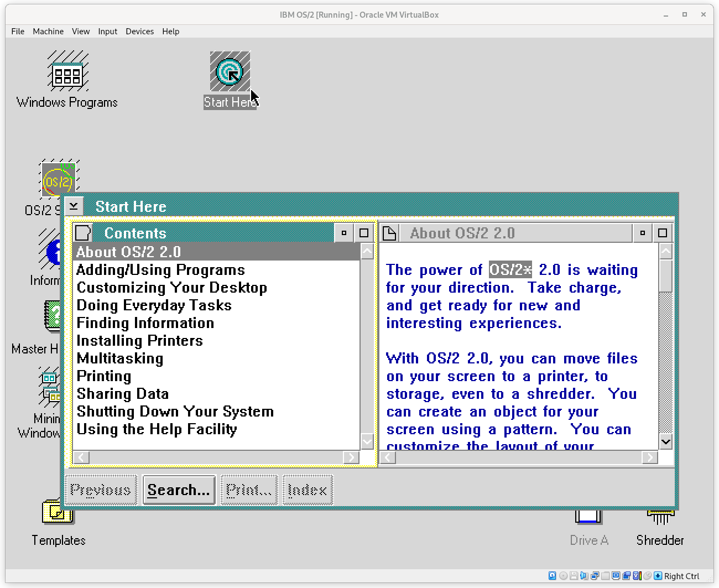719x588 pixels.
Task: Open the Devices menu
Action: (x=140, y=32)
